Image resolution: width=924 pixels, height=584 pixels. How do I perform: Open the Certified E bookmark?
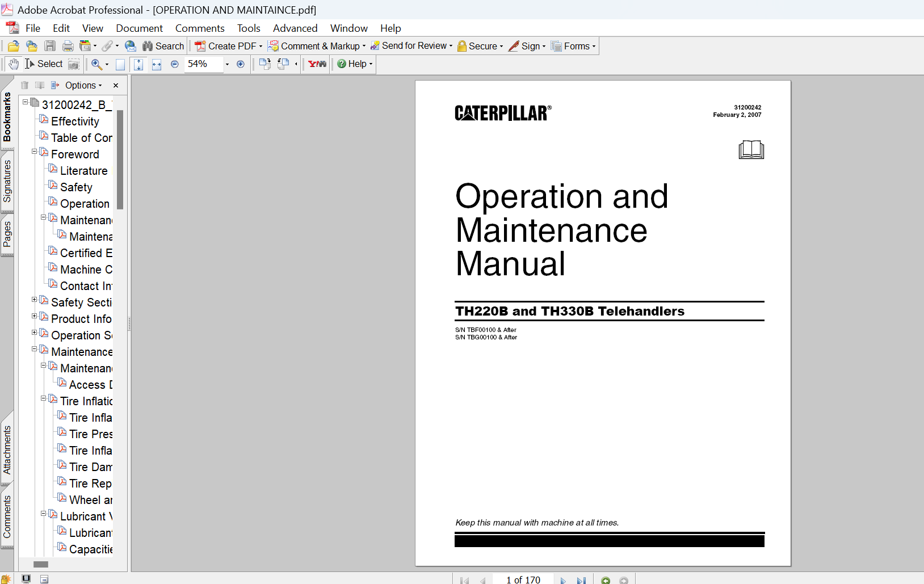pyautogui.click(x=86, y=253)
